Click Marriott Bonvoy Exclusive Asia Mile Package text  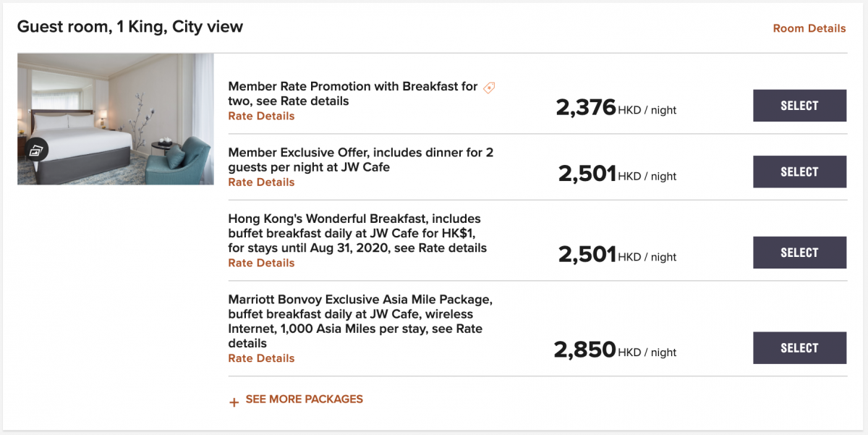360,321
